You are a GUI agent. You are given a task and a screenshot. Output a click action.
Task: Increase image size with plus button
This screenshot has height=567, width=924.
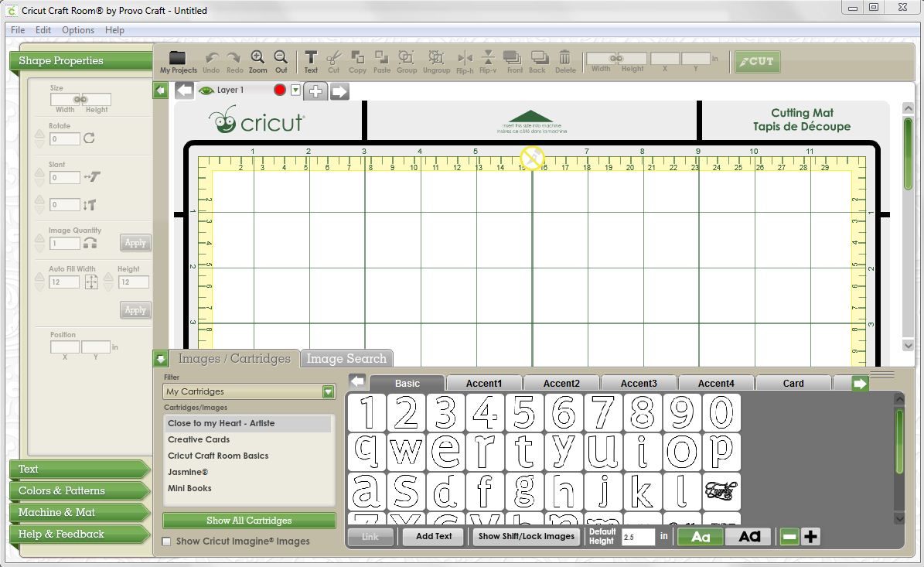[x=810, y=536]
